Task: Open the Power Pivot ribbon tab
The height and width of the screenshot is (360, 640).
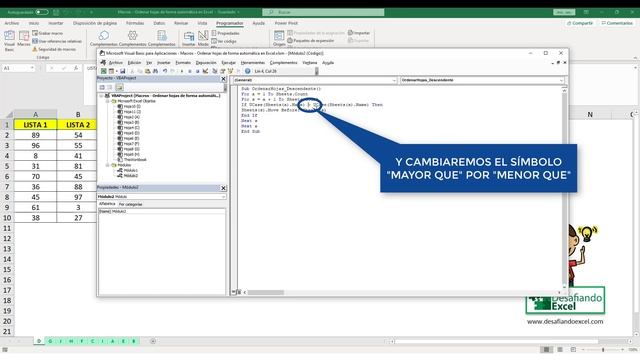Action: click(x=286, y=23)
